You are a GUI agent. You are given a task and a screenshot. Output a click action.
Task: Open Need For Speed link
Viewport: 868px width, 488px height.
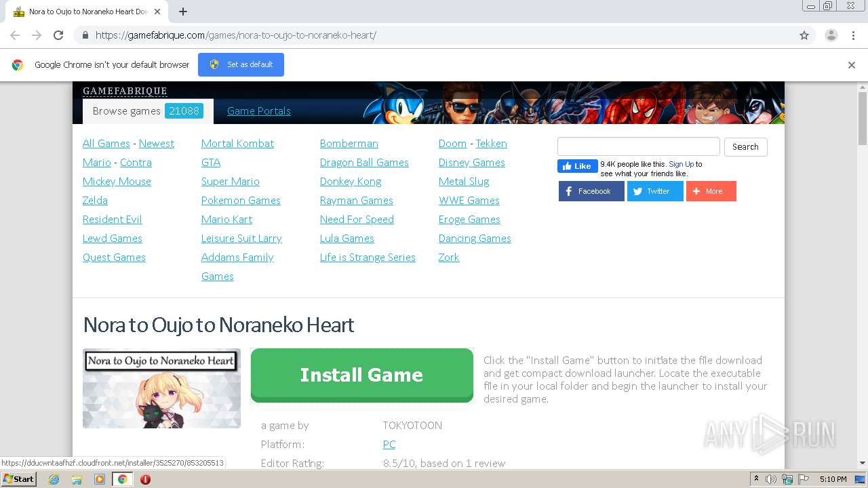pos(357,220)
